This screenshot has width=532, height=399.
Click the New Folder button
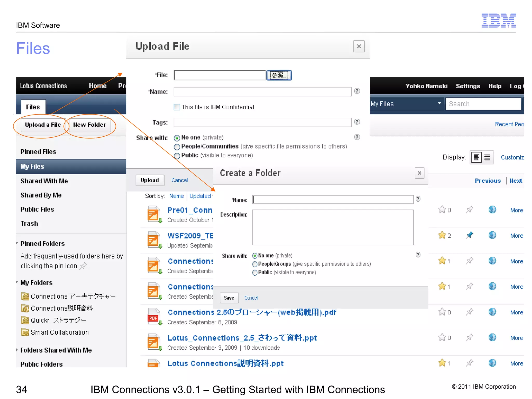point(89,125)
